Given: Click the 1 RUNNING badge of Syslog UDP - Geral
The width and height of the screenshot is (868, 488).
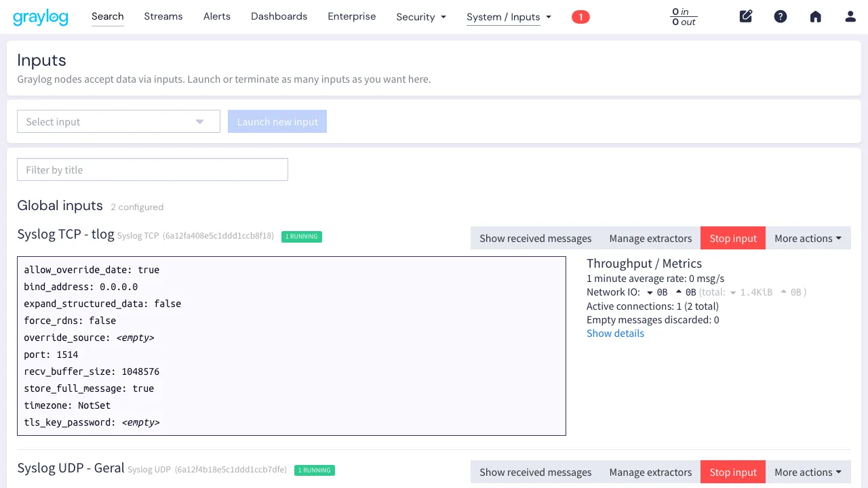Looking at the screenshot, I should pos(315,470).
